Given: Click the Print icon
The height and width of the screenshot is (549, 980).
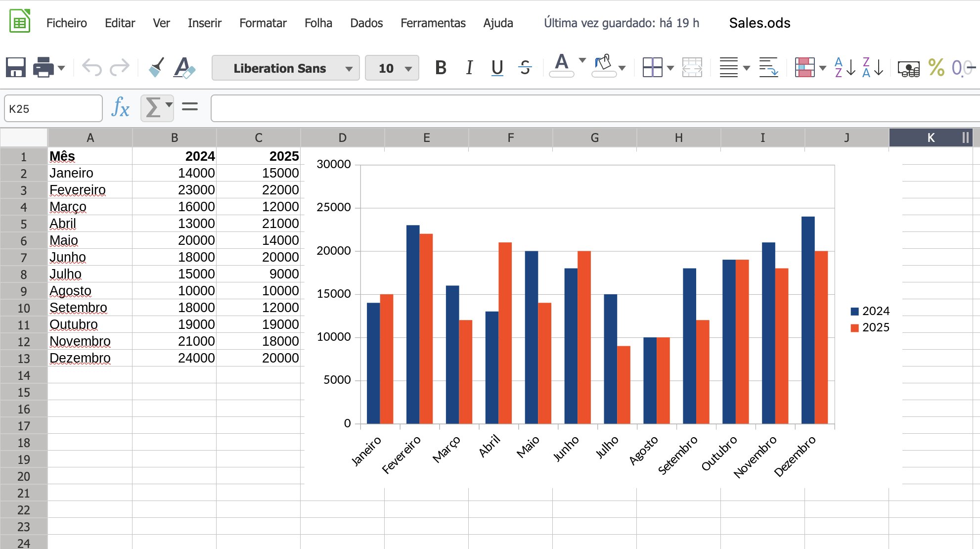Looking at the screenshot, I should pos(44,67).
